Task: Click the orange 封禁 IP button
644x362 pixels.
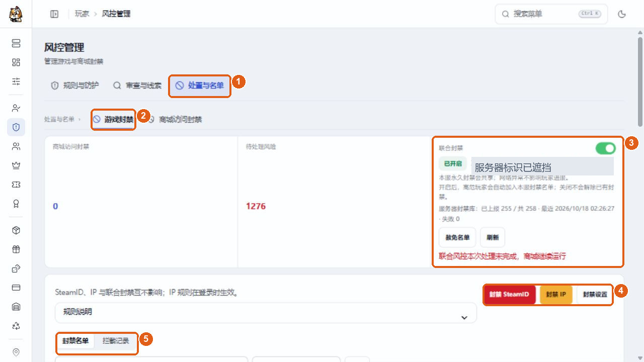Action: click(x=556, y=295)
